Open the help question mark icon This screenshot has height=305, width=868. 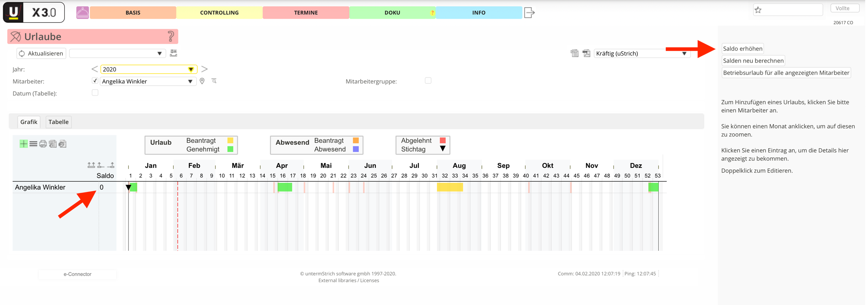[171, 36]
